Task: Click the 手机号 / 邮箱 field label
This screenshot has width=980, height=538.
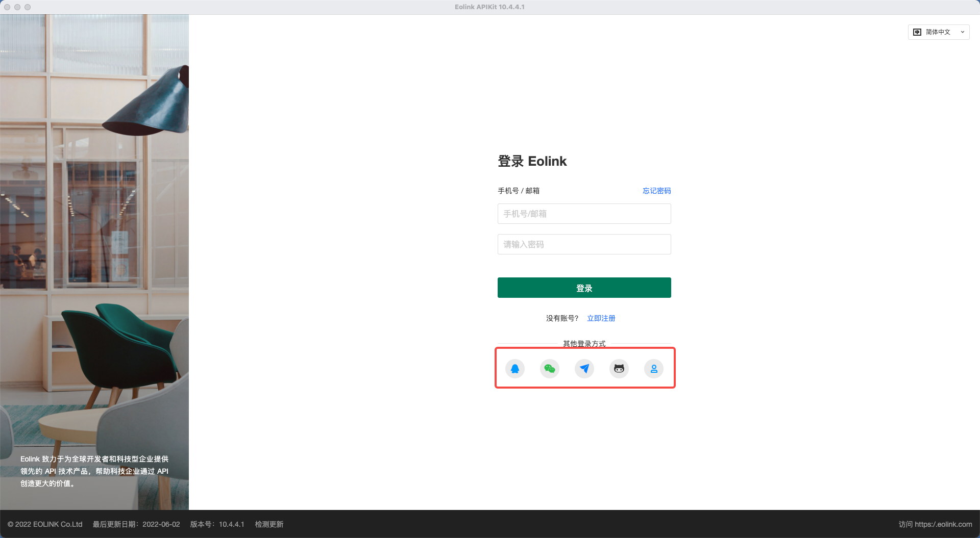Action: (x=519, y=191)
